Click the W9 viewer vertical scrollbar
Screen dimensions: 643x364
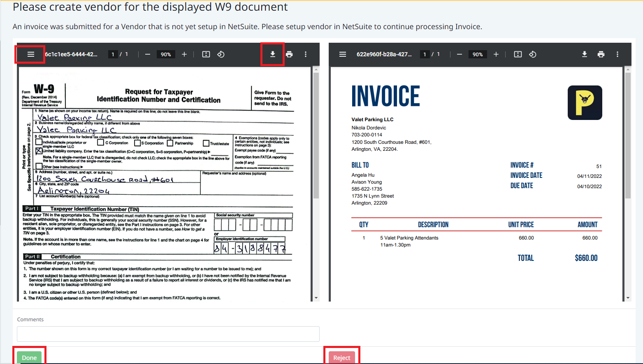316,184
